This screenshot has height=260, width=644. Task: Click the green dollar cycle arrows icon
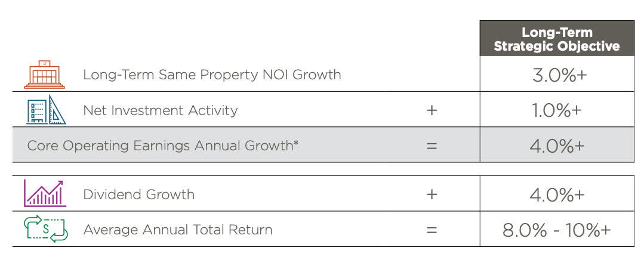[x=45, y=228]
